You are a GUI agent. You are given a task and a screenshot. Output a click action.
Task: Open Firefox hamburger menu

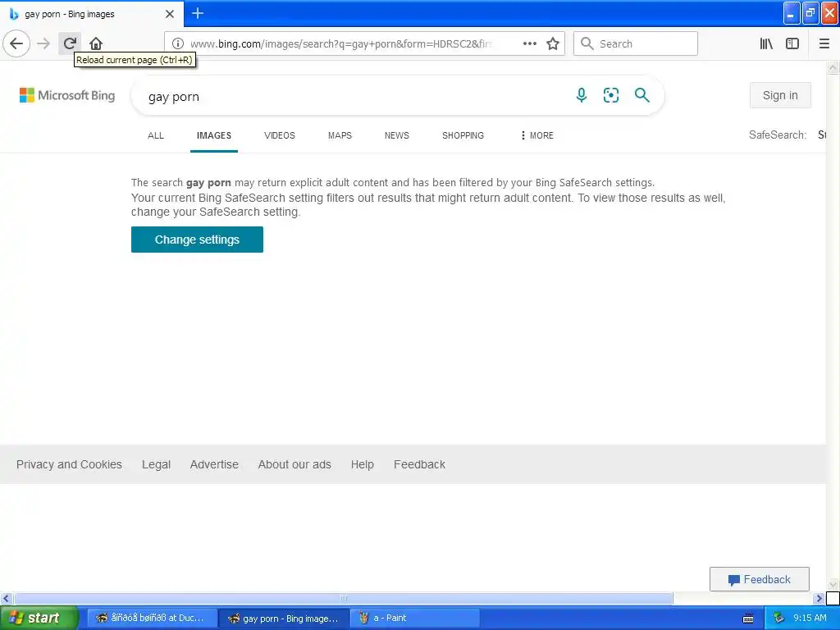pyautogui.click(x=824, y=44)
